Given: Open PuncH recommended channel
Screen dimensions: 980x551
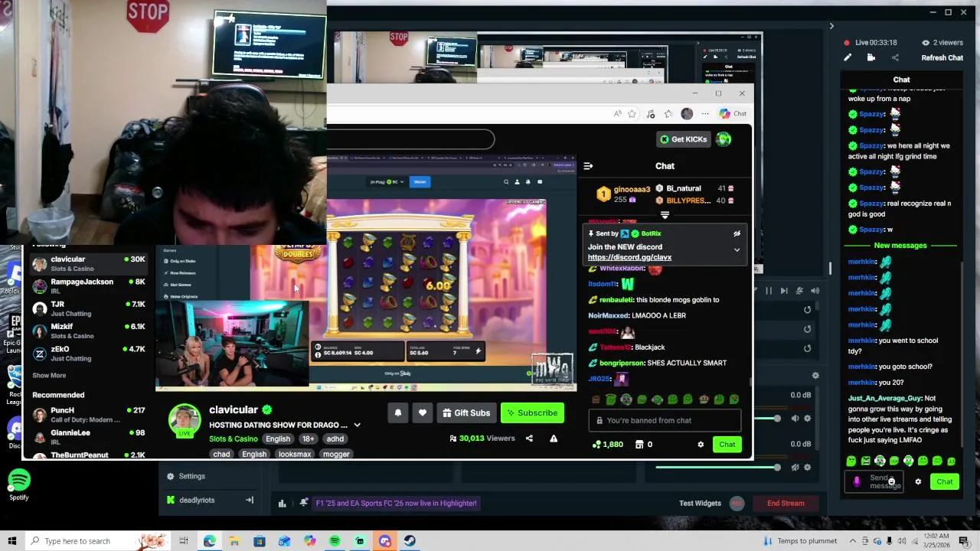Looking at the screenshot, I should tap(88, 414).
